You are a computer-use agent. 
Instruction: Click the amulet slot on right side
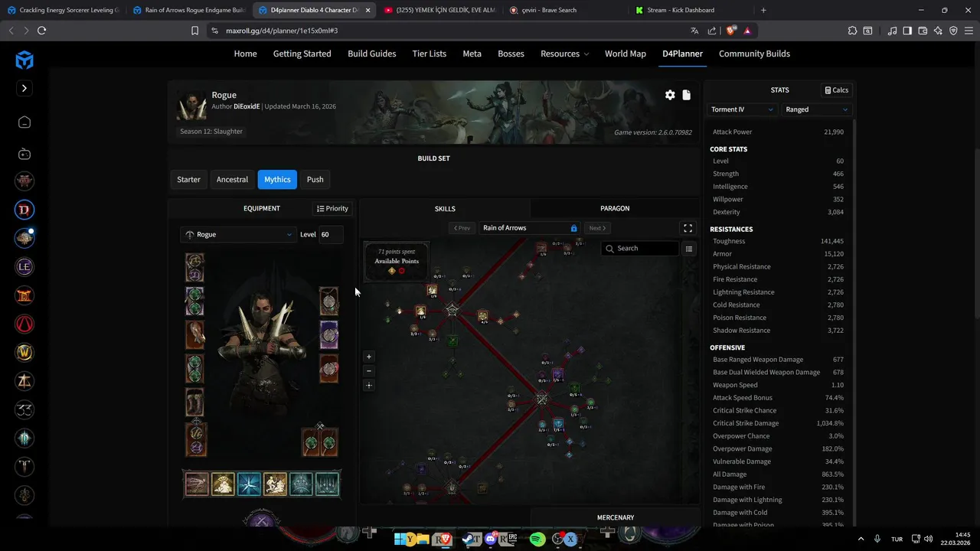(x=328, y=302)
